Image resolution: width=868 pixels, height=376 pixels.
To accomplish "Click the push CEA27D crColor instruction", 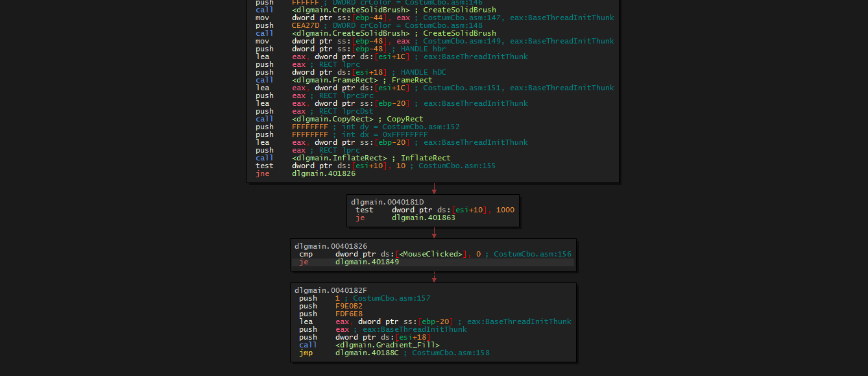I will [368, 25].
